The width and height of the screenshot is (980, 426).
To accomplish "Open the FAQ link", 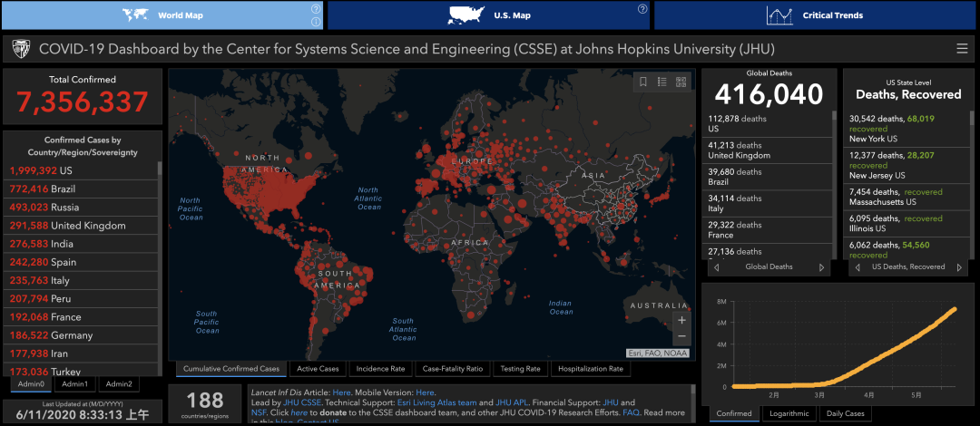I will [630, 413].
